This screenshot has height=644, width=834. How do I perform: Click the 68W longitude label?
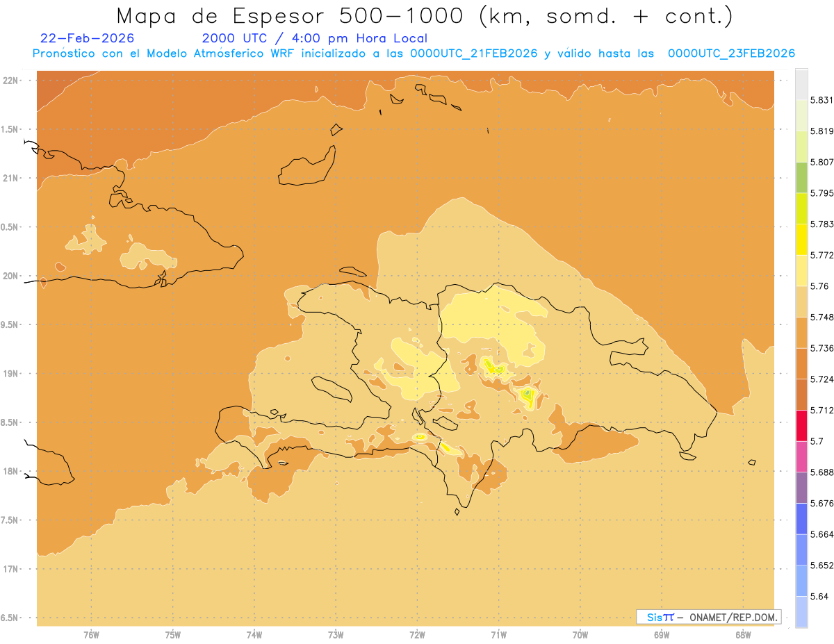coord(743,635)
